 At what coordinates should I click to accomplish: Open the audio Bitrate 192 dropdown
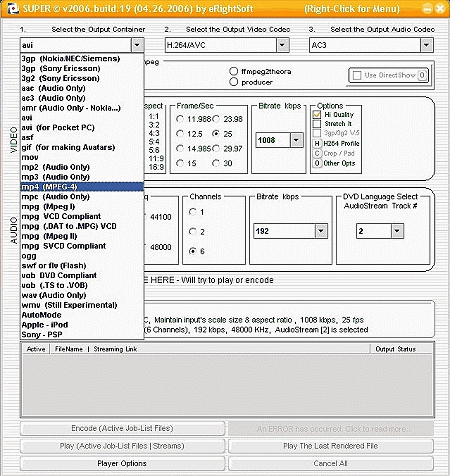[321, 231]
